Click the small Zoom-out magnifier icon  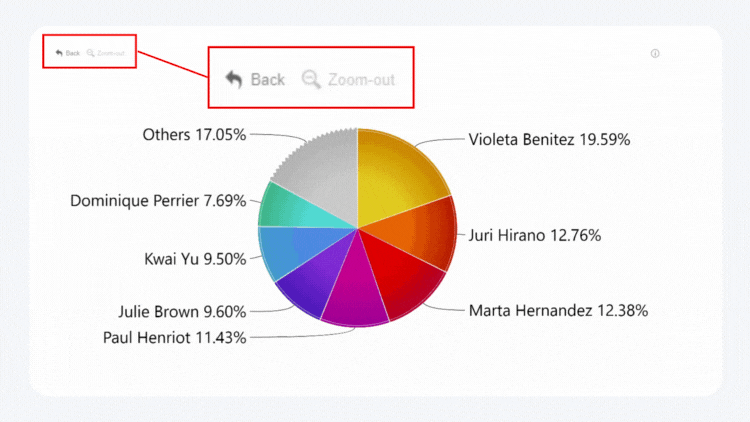(90, 53)
